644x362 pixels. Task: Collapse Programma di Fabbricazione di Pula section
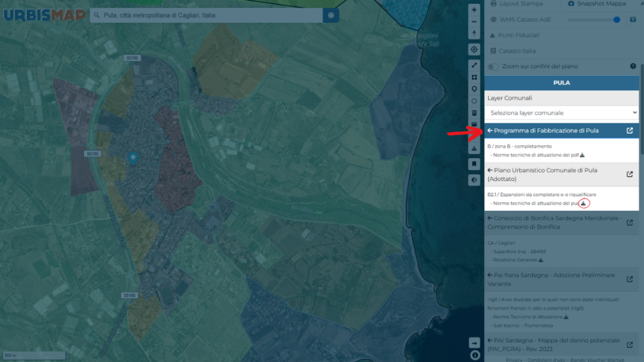pos(490,131)
